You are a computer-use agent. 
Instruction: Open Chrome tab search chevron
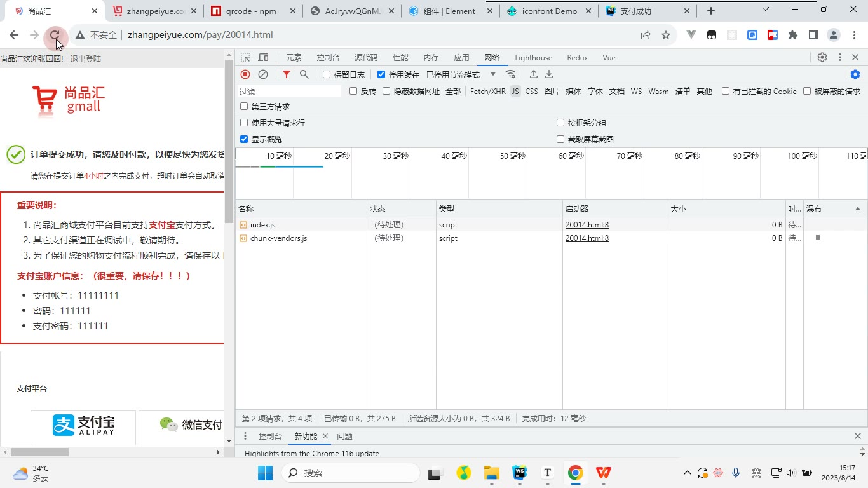click(x=766, y=10)
